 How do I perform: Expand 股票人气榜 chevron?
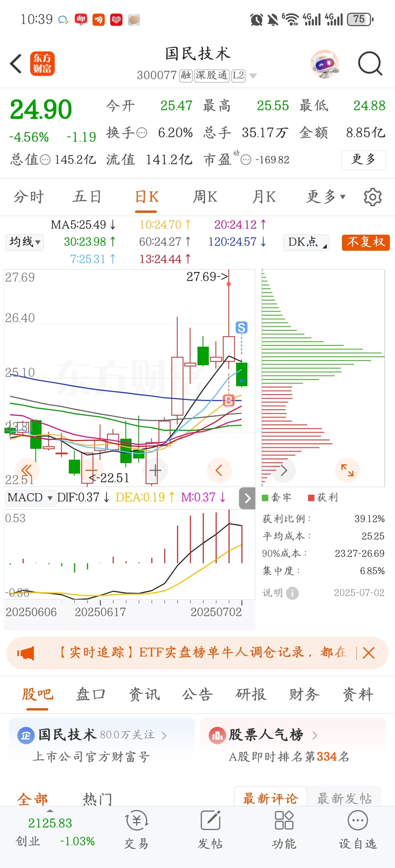(315, 735)
